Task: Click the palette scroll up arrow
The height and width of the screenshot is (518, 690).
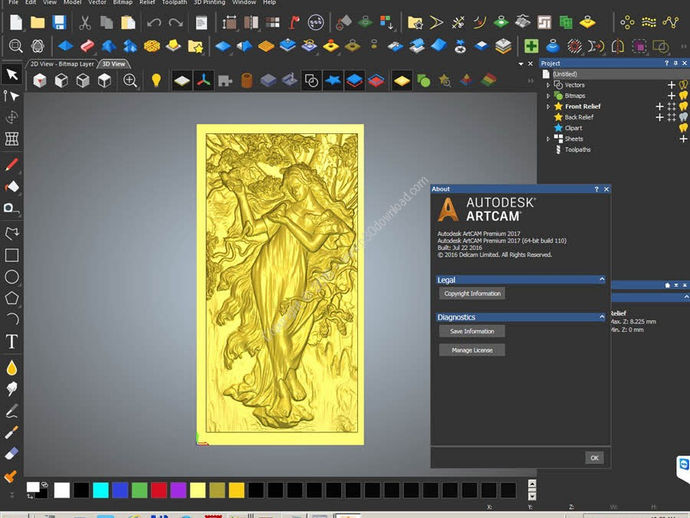Action: (532, 484)
